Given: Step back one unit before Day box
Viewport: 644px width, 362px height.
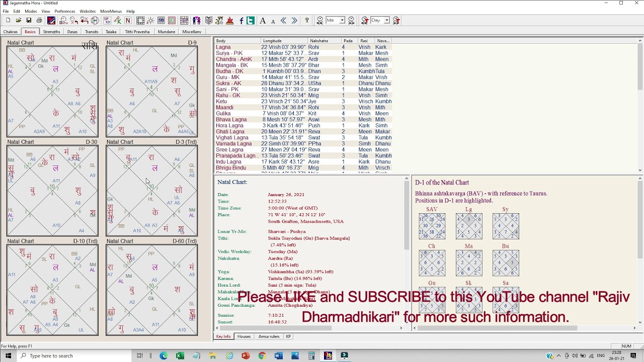Looking at the screenshot, I should pos(365,21).
